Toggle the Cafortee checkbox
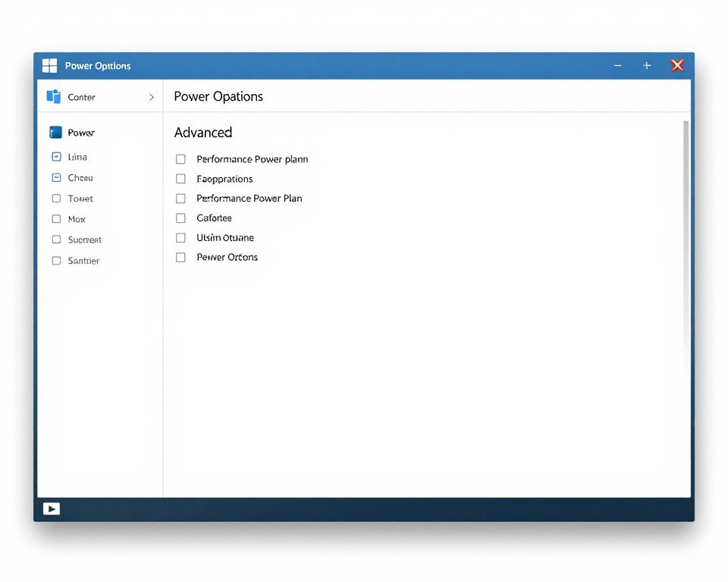The width and height of the screenshot is (728, 582). 180,217
